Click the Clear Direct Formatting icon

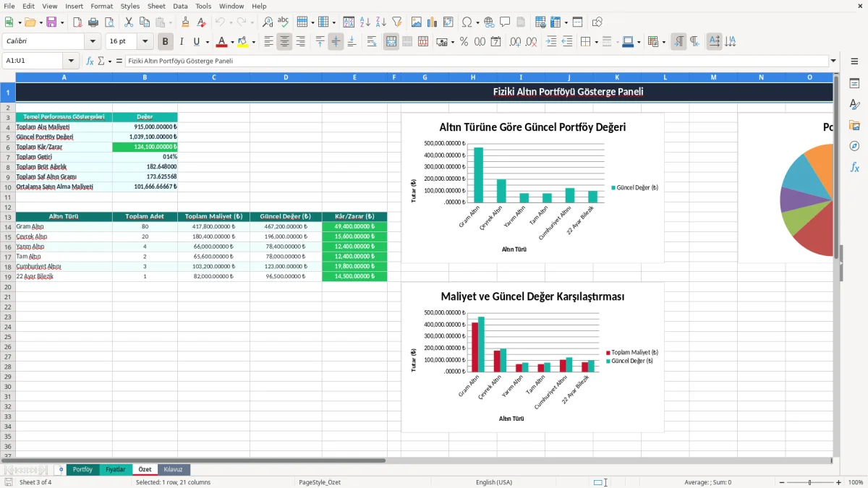[x=202, y=22]
